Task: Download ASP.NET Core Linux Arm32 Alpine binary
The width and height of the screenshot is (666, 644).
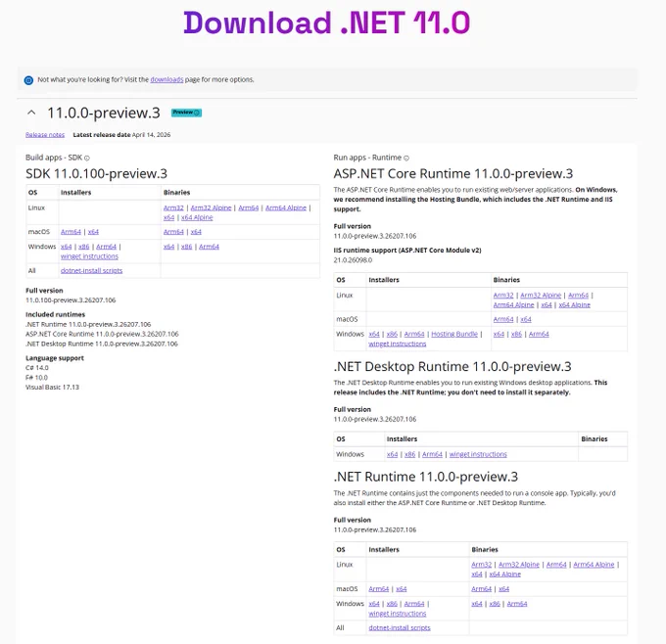Action: (x=541, y=295)
